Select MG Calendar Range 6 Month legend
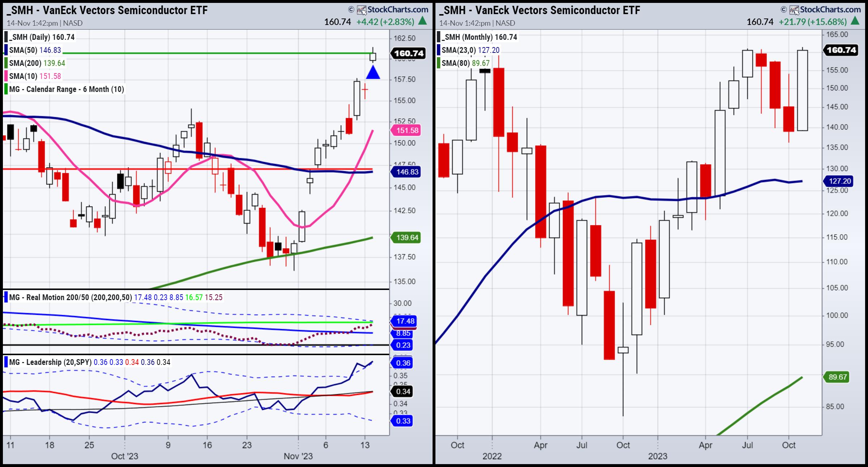868x467 pixels. [66, 89]
